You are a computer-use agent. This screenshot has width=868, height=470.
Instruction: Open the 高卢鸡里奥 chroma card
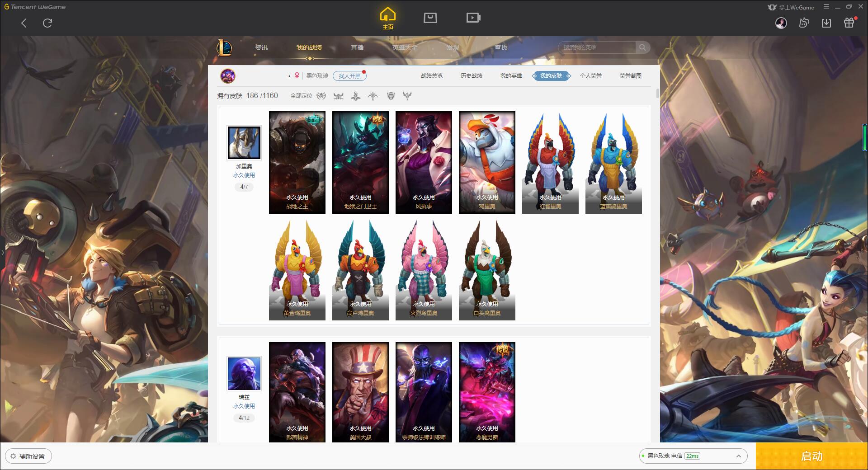360,269
